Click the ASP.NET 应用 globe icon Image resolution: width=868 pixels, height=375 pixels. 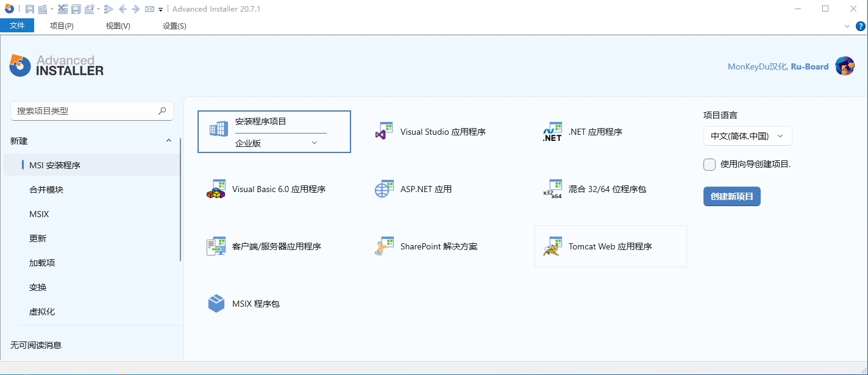(383, 189)
